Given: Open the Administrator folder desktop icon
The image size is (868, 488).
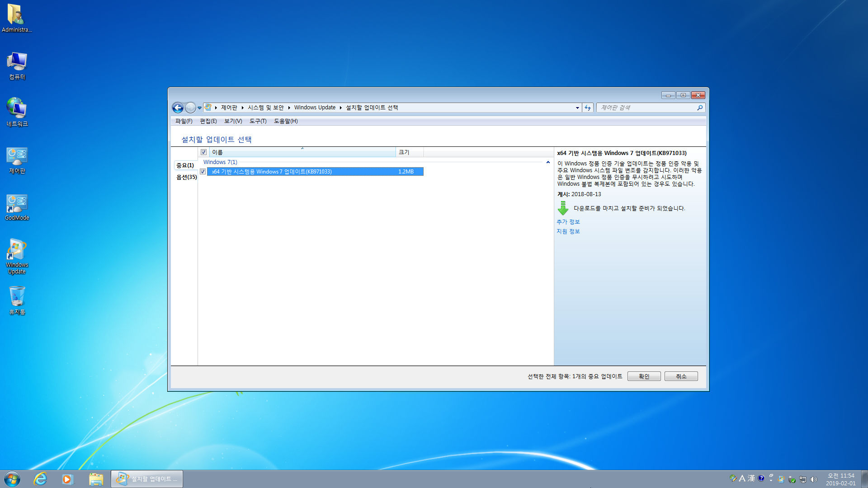Looking at the screenshot, I should (x=17, y=18).
